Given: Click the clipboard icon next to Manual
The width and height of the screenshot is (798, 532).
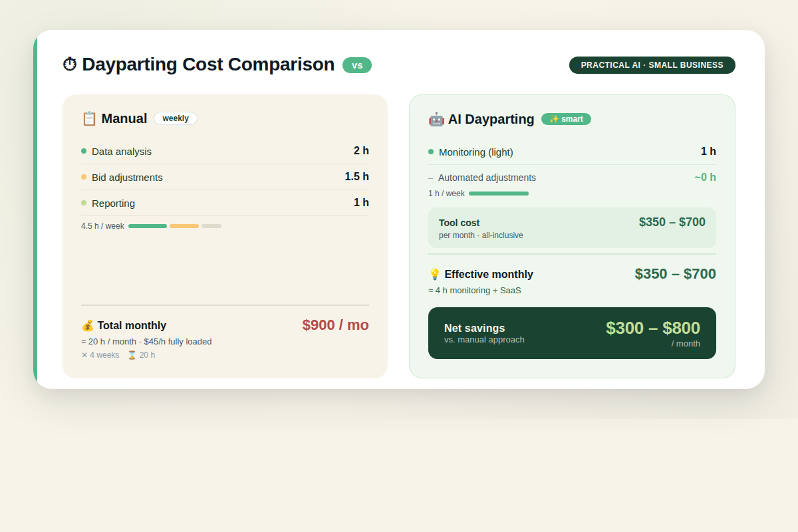Looking at the screenshot, I should click(x=89, y=118).
